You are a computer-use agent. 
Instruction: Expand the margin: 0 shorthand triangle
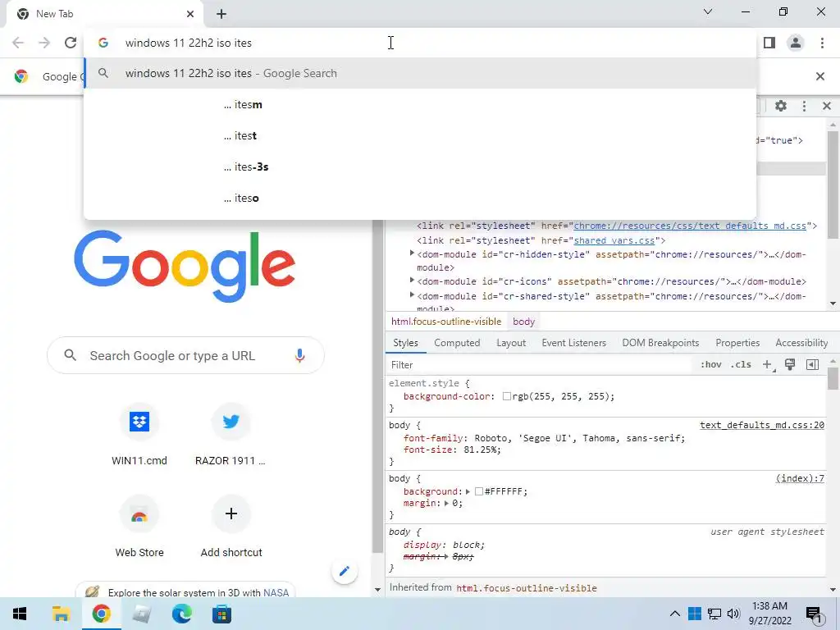446,503
